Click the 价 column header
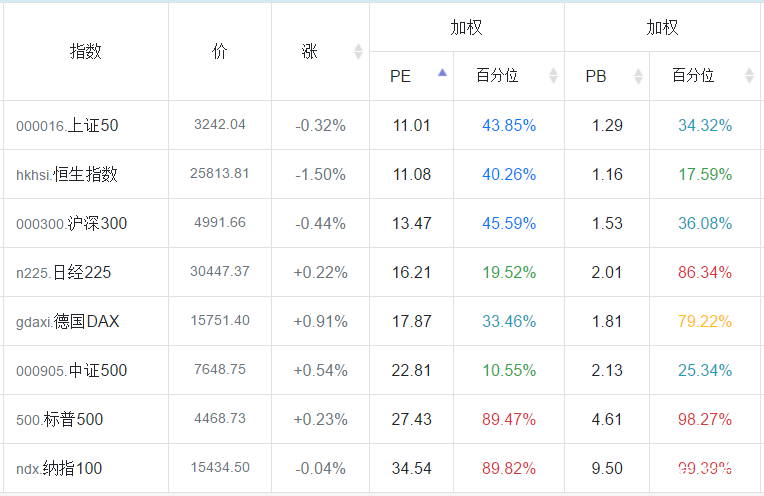This screenshot has height=496, width=764. [220, 51]
